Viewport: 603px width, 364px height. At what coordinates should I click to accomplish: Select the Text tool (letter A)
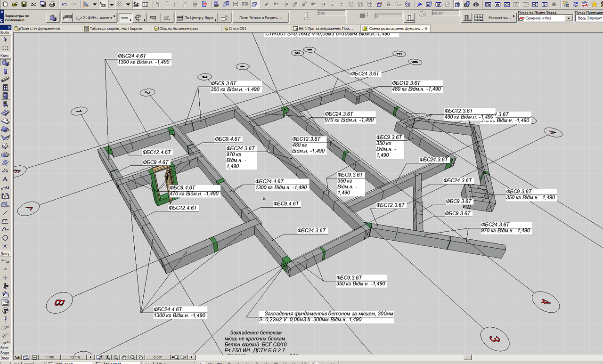[x=5, y=179]
